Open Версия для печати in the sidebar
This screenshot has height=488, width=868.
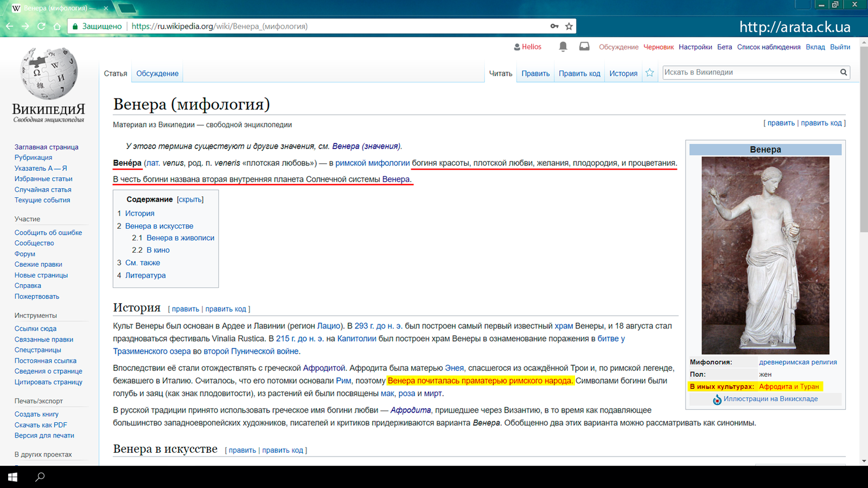[x=44, y=435]
